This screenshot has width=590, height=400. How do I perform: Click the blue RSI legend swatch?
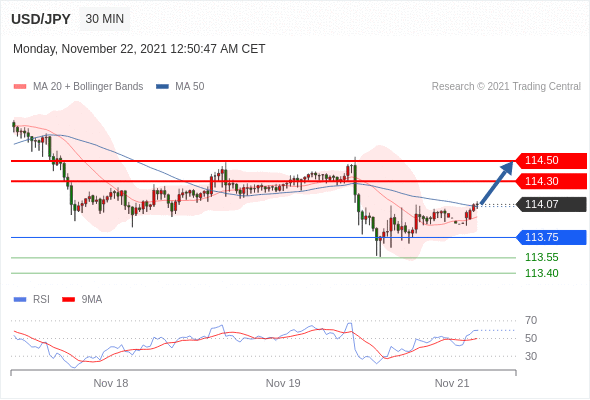tap(20, 300)
